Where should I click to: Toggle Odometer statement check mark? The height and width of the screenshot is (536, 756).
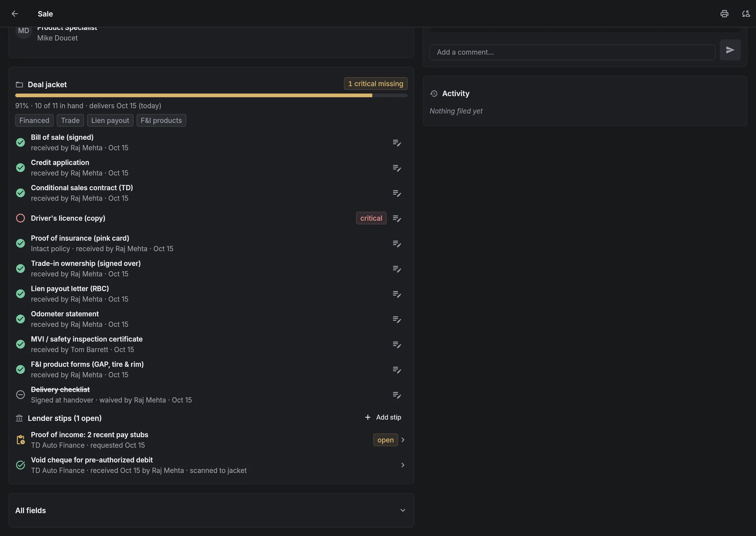pos(20,319)
